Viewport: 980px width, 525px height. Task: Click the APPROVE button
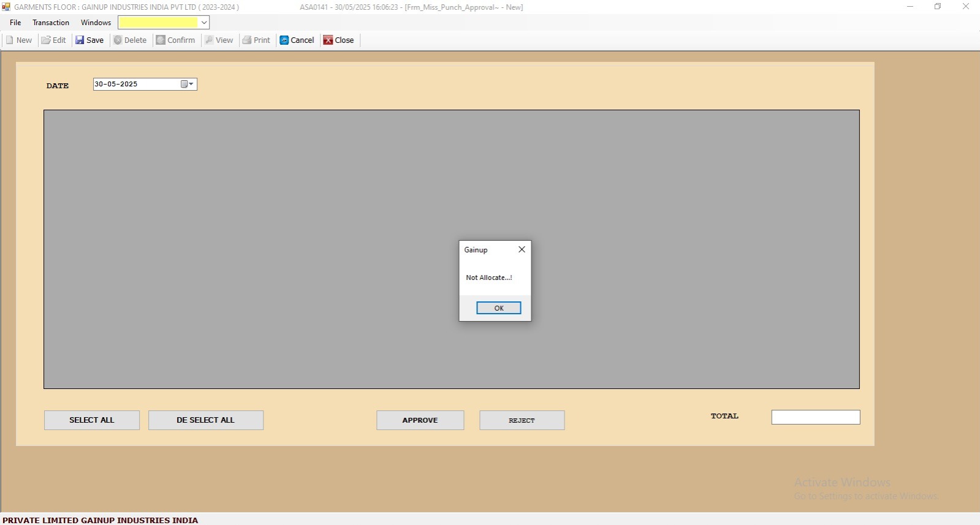(420, 420)
